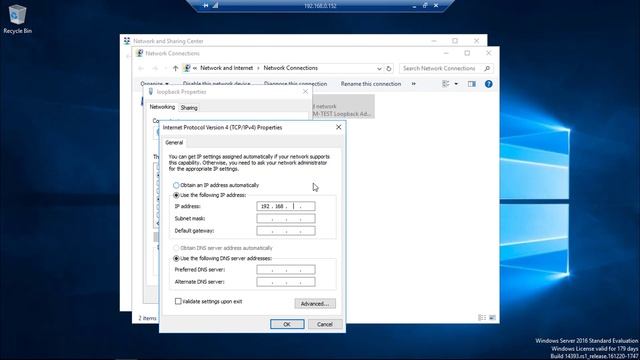Screen dimensions: 640x360
Task: Enable Validate settings upon exit checkbox
Action: pyautogui.click(x=178, y=301)
